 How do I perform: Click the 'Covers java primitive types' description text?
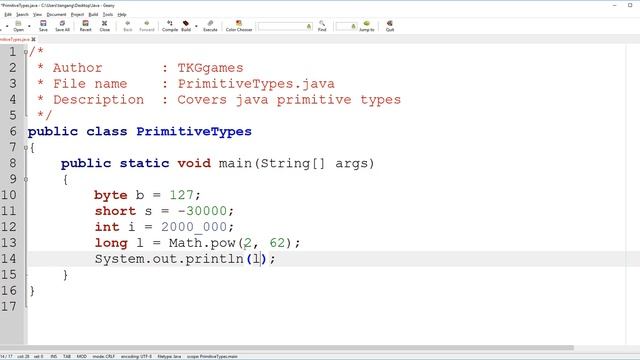click(289, 100)
